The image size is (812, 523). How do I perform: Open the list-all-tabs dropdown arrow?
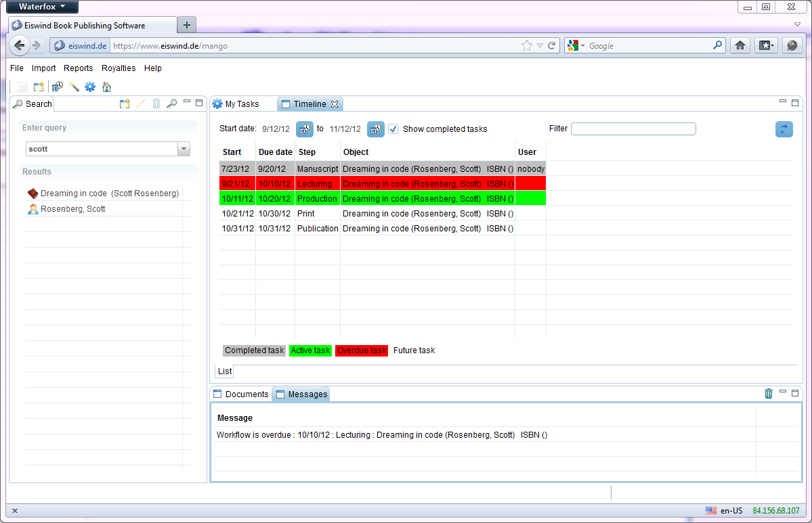coord(798,24)
